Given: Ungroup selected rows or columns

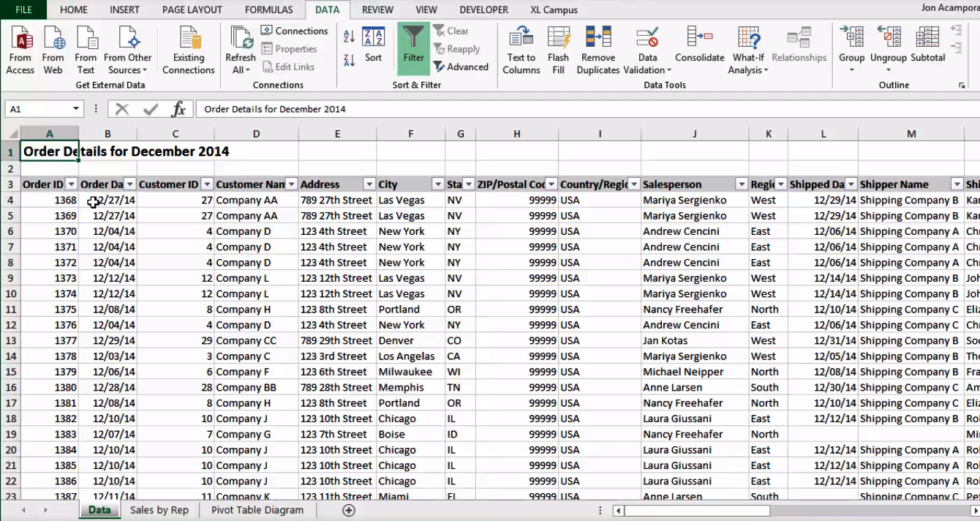Looking at the screenshot, I should click(889, 50).
